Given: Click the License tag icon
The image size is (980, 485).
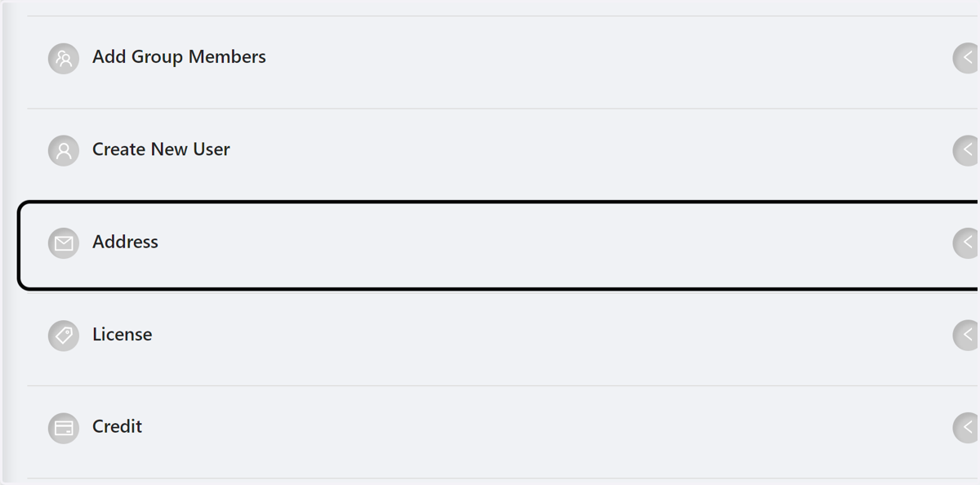Looking at the screenshot, I should click(64, 335).
